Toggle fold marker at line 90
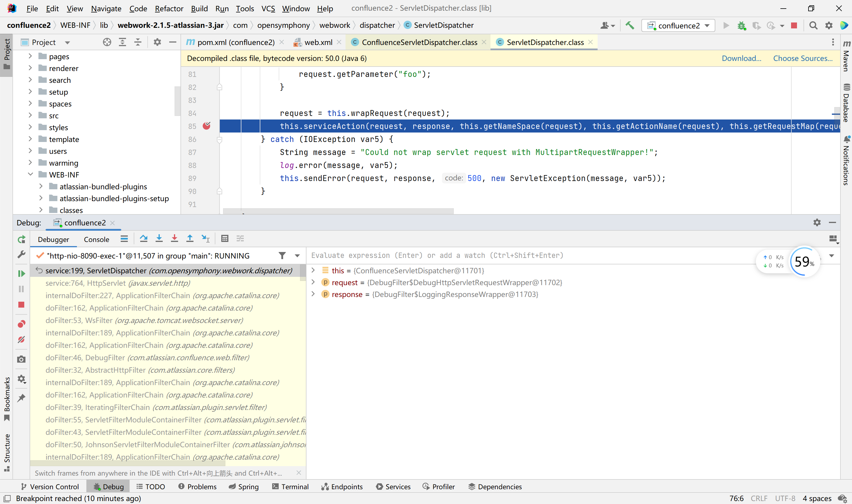The height and width of the screenshot is (504, 852). coord(220,191)
